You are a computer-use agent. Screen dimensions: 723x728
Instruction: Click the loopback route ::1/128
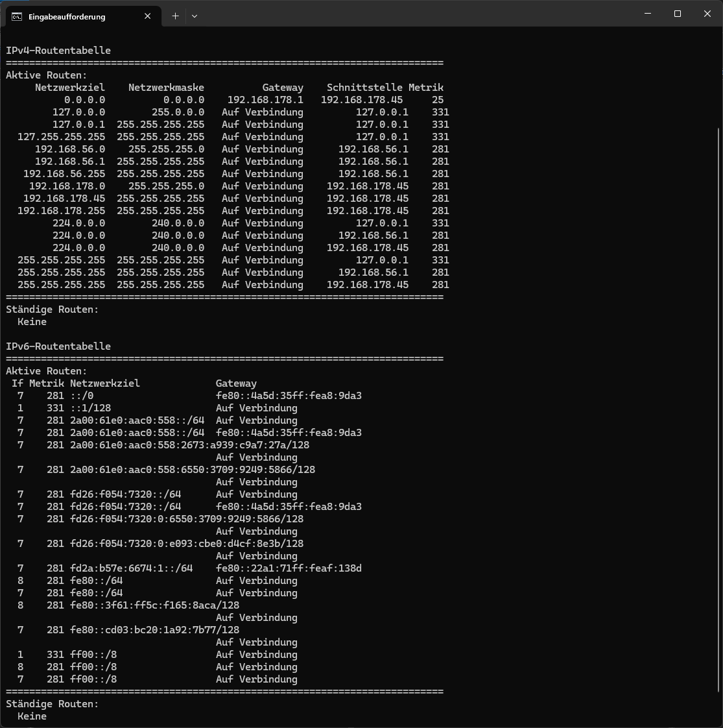tap(91, 408)
